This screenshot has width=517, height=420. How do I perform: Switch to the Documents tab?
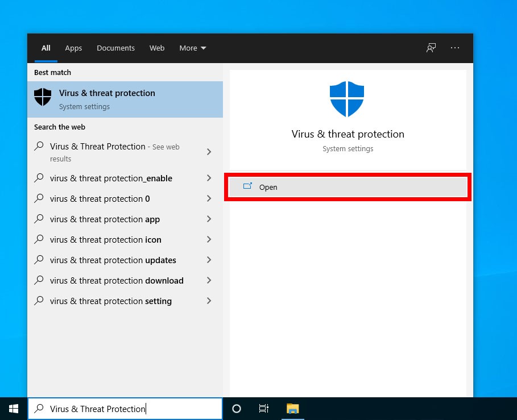tap(115, 48)
